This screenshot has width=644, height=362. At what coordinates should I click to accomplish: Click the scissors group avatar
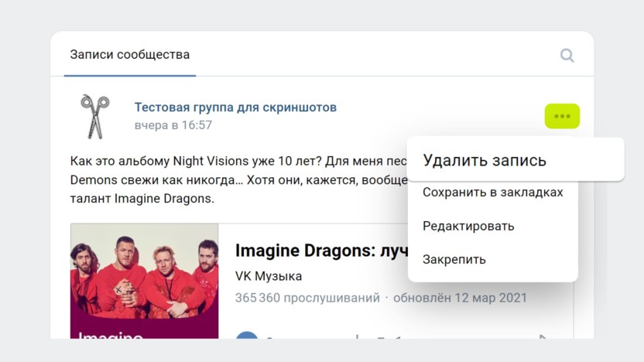click(x=94, y=116)
